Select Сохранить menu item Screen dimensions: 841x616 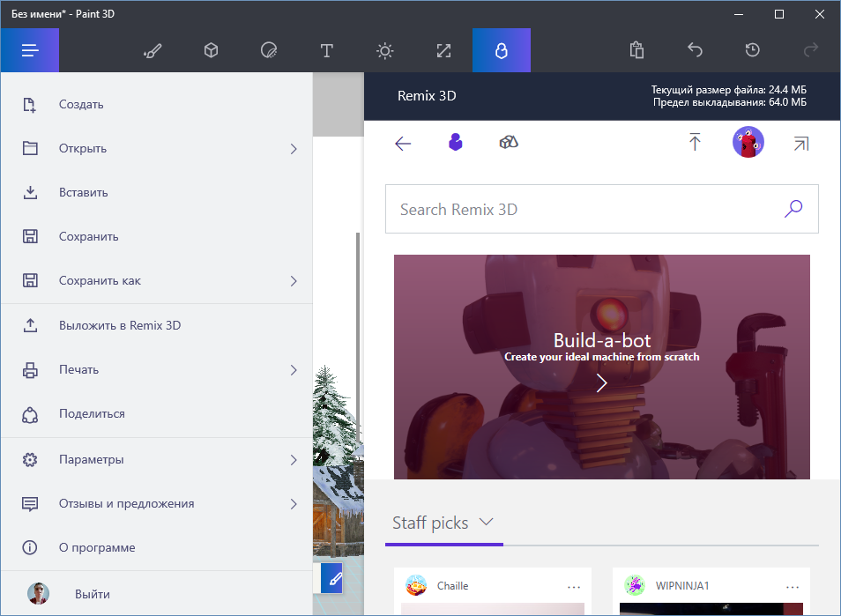157,236
